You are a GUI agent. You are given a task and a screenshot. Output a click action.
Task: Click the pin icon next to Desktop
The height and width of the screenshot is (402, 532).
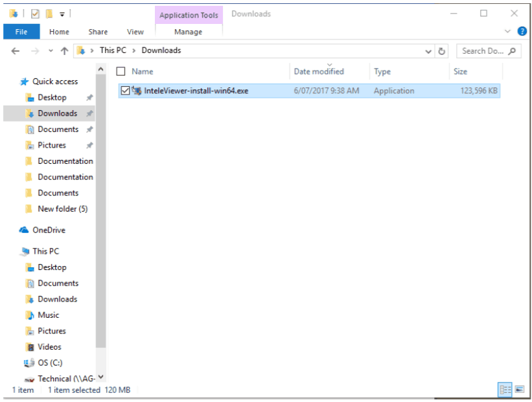click(x=89, y=98)
